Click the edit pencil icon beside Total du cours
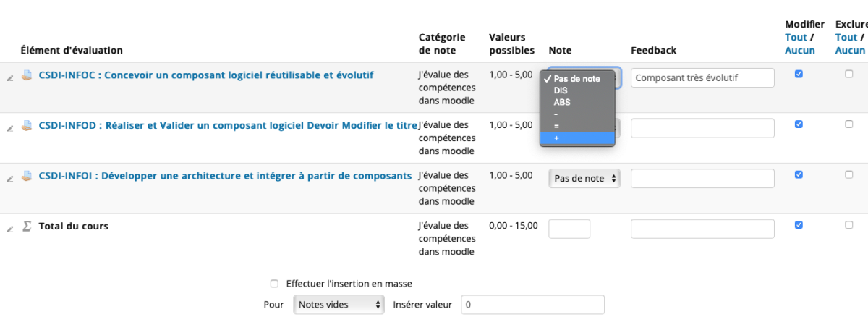This screenshot has height=317, width=868. click(x=10, y=229)
